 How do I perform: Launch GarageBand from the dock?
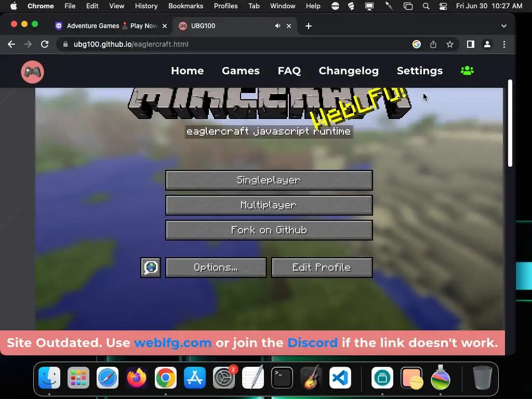click(311, 378)
